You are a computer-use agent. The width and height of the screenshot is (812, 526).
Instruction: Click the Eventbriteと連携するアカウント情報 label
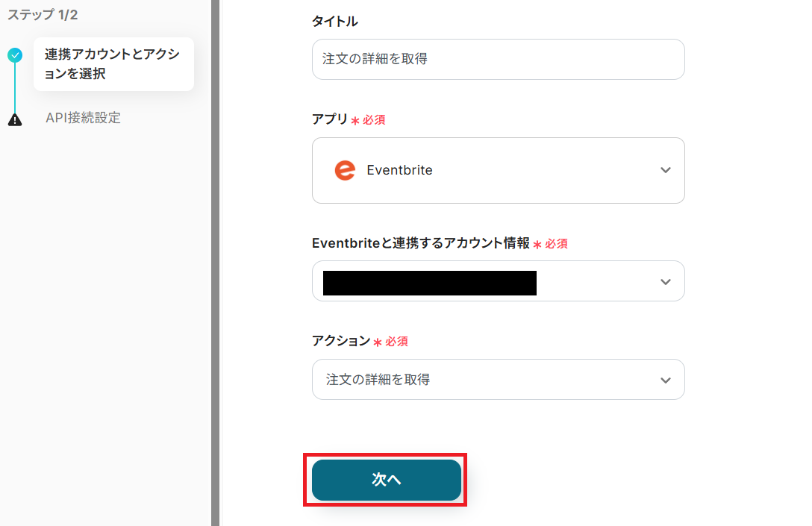[420, 243]
